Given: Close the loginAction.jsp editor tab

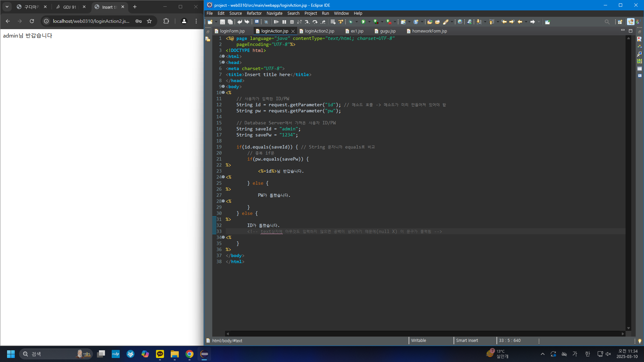Looking at the screenshot, I should [293, 31].
